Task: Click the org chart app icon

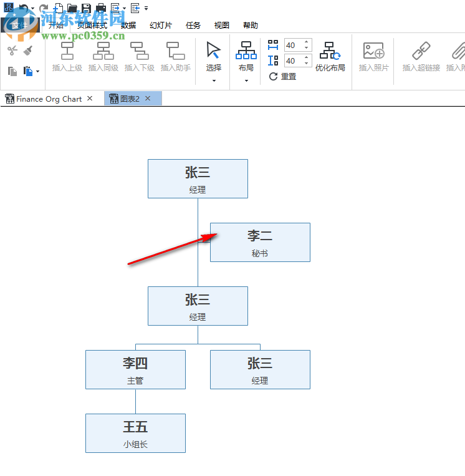Action: click(9, 7)
